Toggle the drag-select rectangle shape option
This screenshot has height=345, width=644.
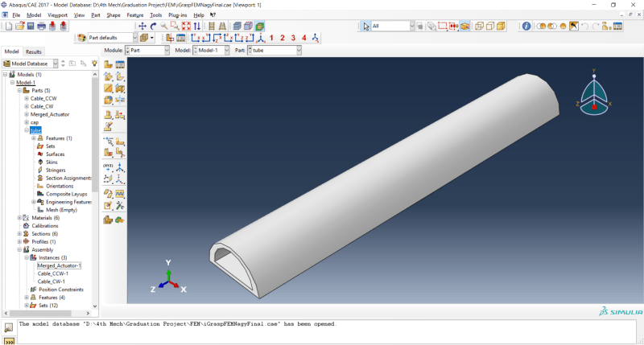(x=442, y=27)
